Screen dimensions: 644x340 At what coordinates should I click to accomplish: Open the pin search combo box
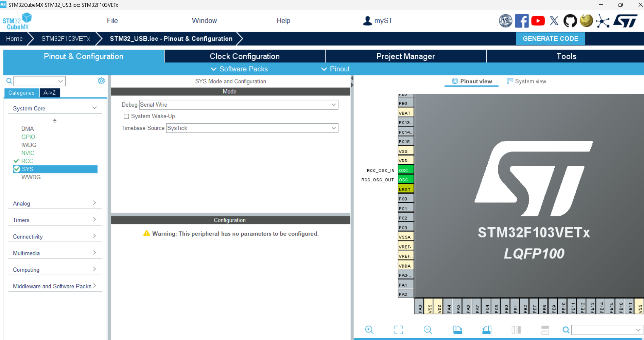click(607, 330)
